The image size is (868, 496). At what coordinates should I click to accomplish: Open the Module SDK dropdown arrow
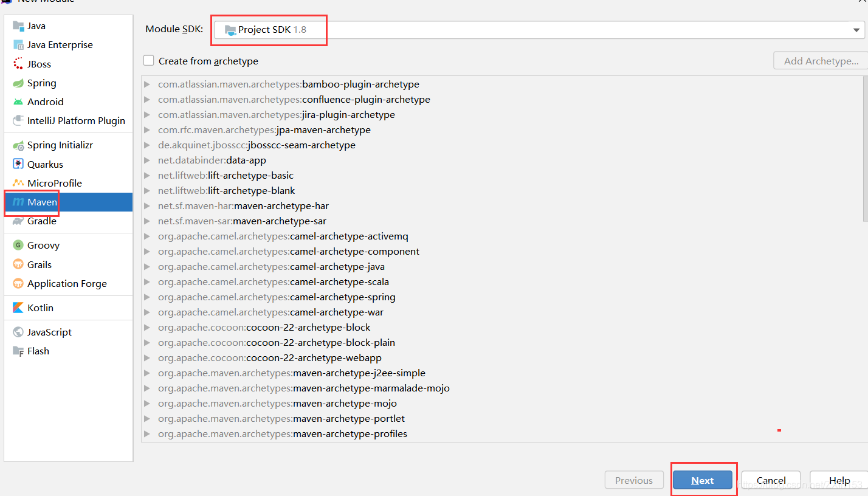[856, 30]
